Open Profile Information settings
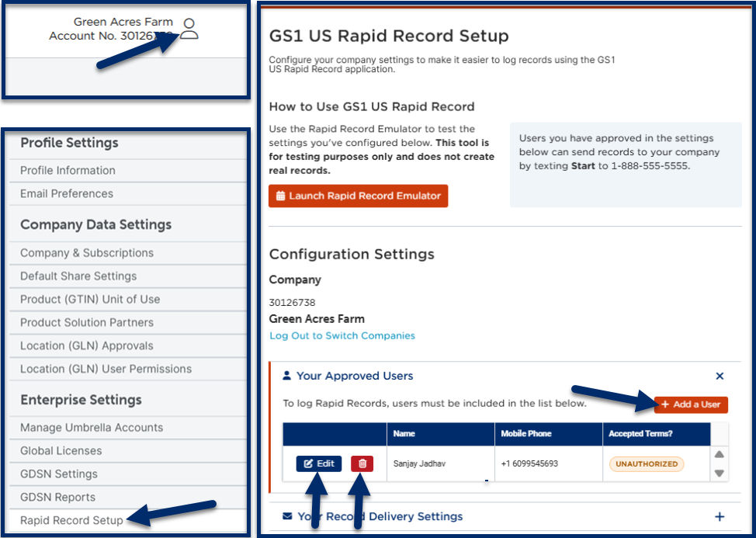This screenshot has width=756, height=538. 128,171
